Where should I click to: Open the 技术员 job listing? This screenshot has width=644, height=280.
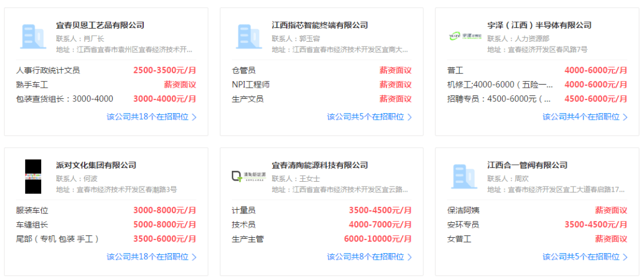pyautogui.click(x=243, y=225)
